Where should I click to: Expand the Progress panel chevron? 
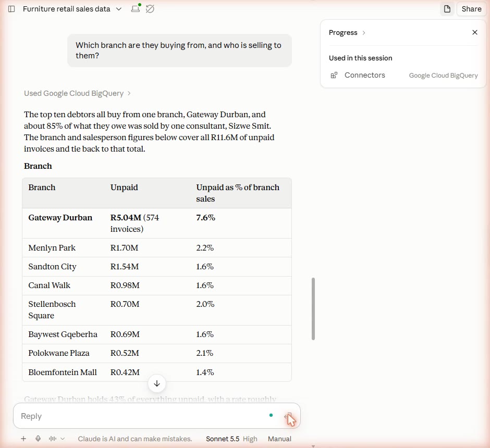point(364,33)
